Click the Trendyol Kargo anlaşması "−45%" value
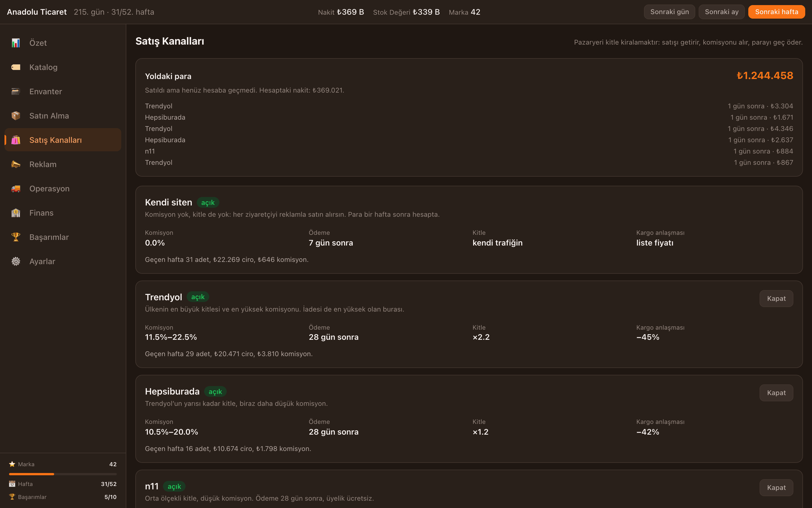This screenshot has width=812, height=508. [x=648, y=337]
